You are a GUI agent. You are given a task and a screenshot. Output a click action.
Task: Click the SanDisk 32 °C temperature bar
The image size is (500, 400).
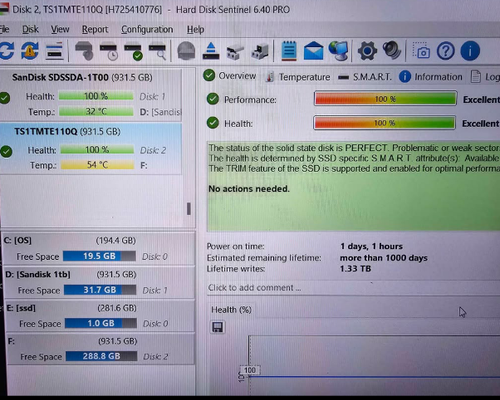(x=96, y=111)
